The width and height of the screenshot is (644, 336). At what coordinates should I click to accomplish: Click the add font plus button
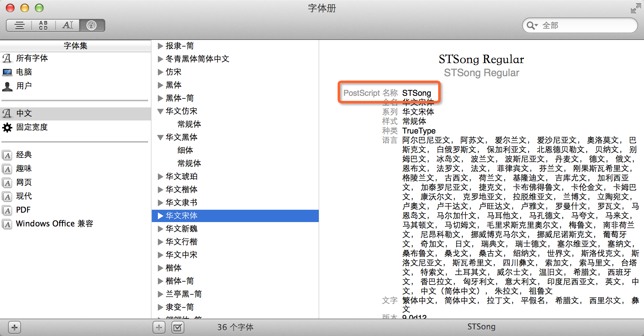[159, 328]
